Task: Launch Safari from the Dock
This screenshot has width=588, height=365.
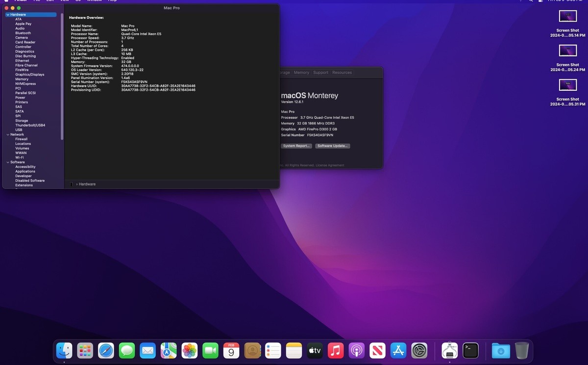Action: [106, 350]
